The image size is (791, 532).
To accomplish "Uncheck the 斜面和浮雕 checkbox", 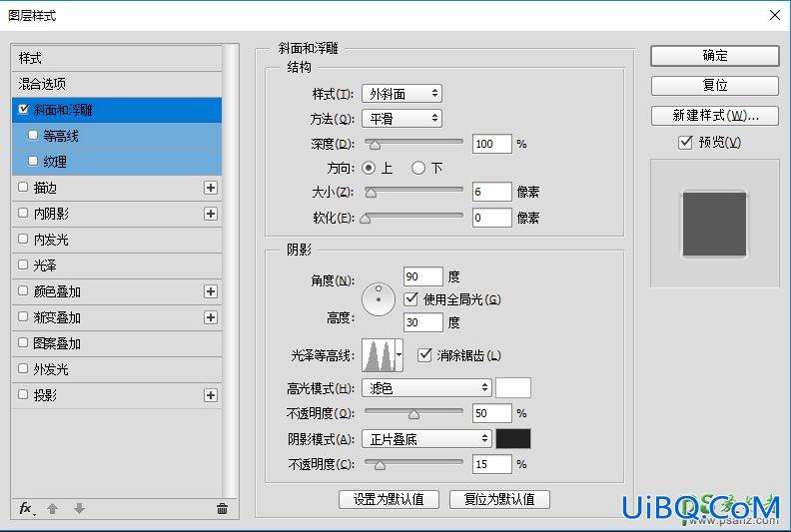I will coord(23,109).
